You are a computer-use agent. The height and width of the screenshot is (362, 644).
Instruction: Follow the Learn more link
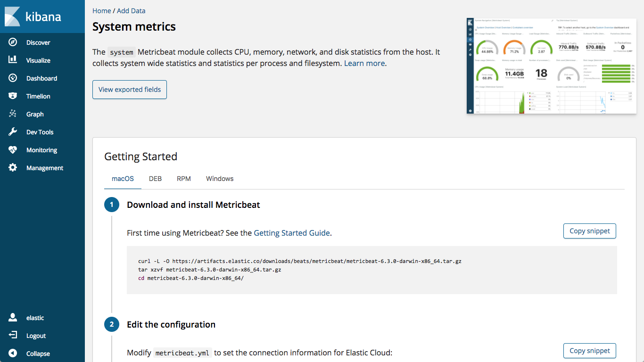(x=364, y=63)
